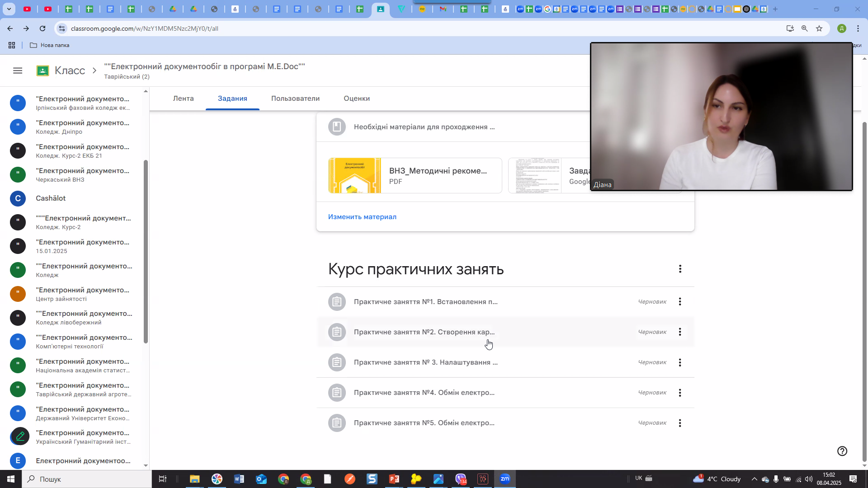The width and height of the screenshot is (868, 488).
Task: Launch PowerPoint from the taskbar
Action: click(x=393, y=479)
